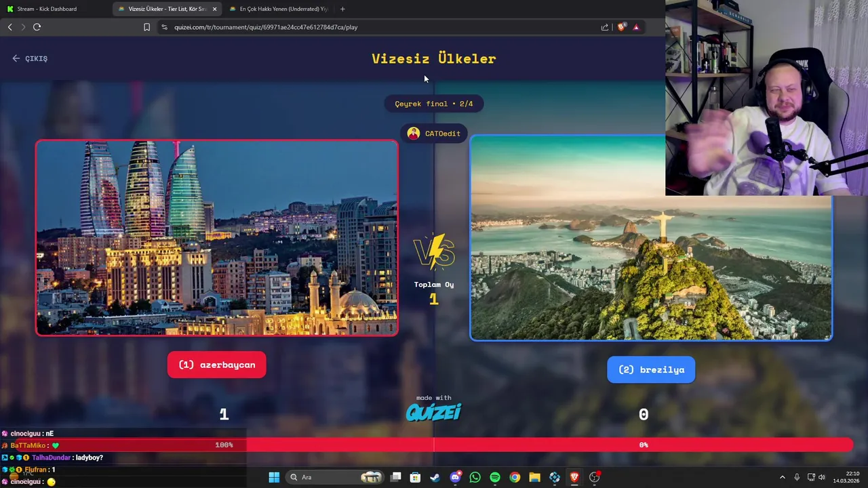Image resolution: width=868 pixels, height=488 pixels.
Task: Open Microsoft Store from taskbar
Action: click(415, 477)
